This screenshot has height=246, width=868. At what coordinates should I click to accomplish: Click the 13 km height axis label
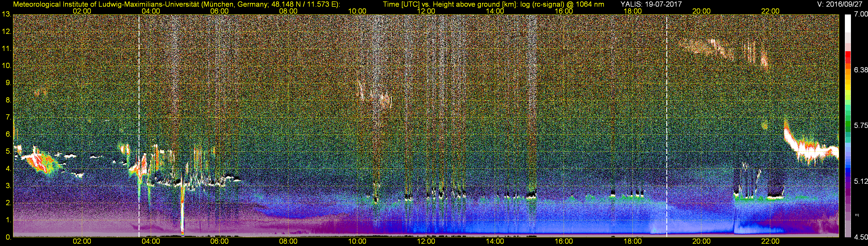(x=6, y=14)
